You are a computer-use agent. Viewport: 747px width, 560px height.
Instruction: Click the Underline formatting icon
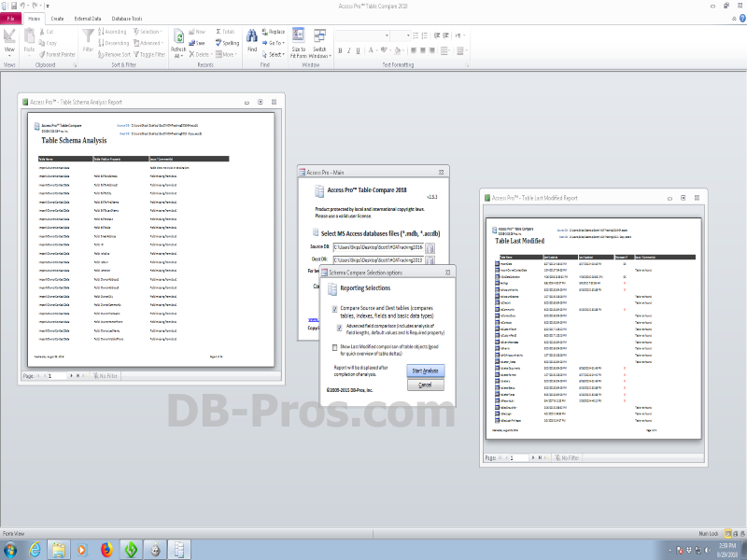tap(358, 50)
